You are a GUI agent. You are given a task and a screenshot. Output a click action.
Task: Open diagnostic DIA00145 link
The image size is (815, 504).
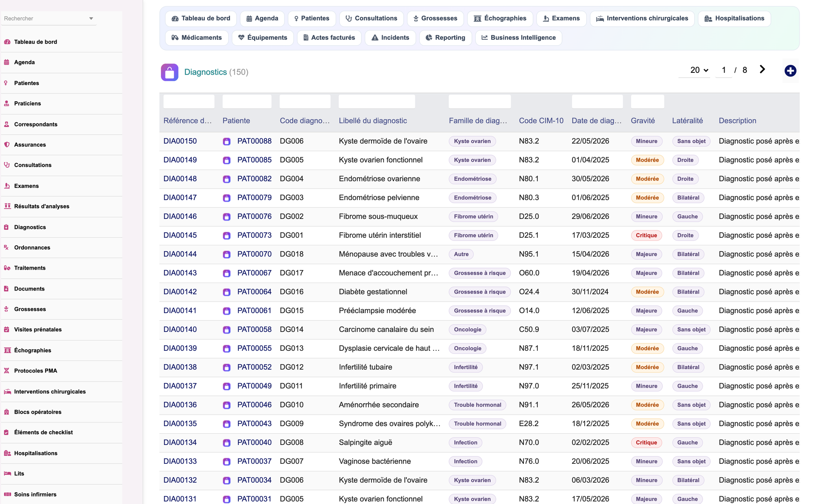coord(180,235)
